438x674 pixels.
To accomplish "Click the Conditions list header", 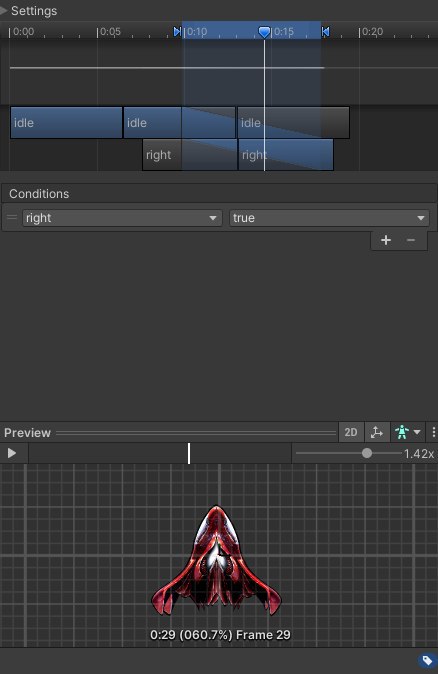I will 219,193.
